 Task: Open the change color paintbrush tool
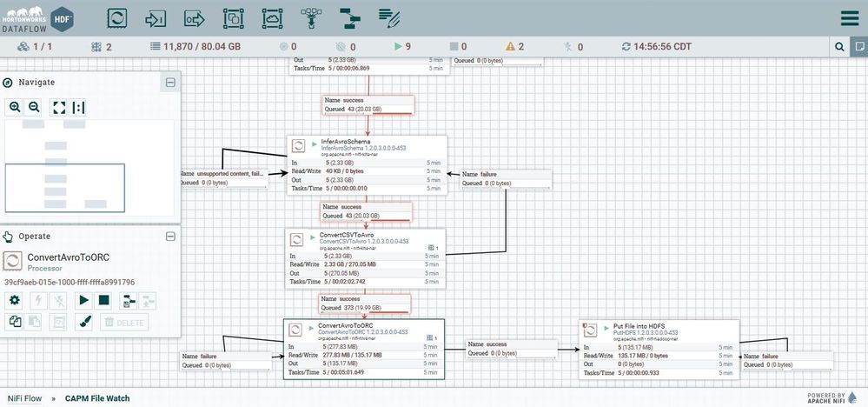[x=85, y=322]
